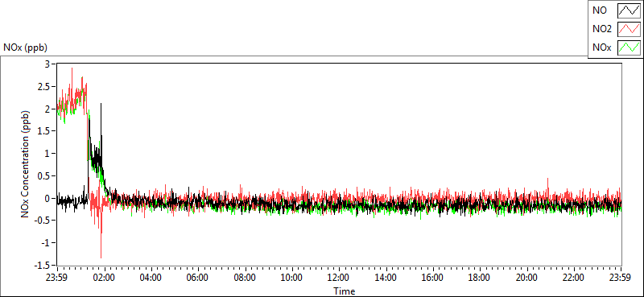
Task: Select the NOx legend label
Action: tap(601, 47)
